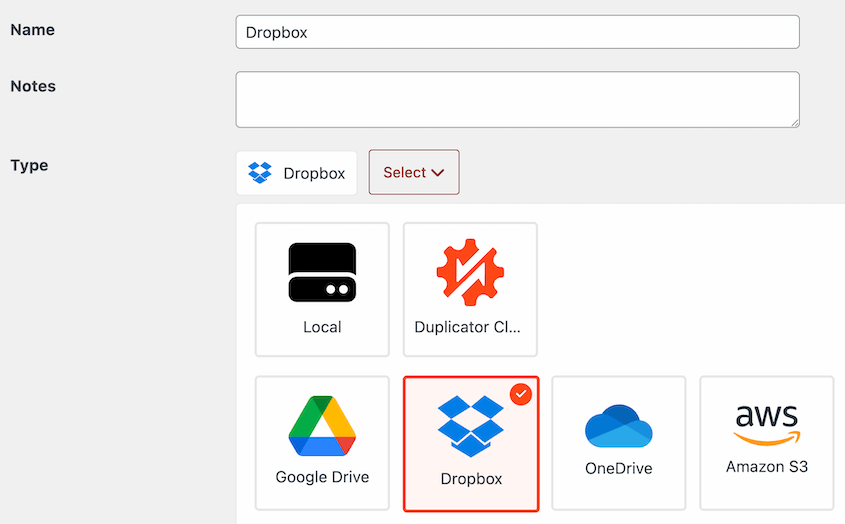The image size is (845, 524).
Task: Click the Name field label
Action: point(33,30)
